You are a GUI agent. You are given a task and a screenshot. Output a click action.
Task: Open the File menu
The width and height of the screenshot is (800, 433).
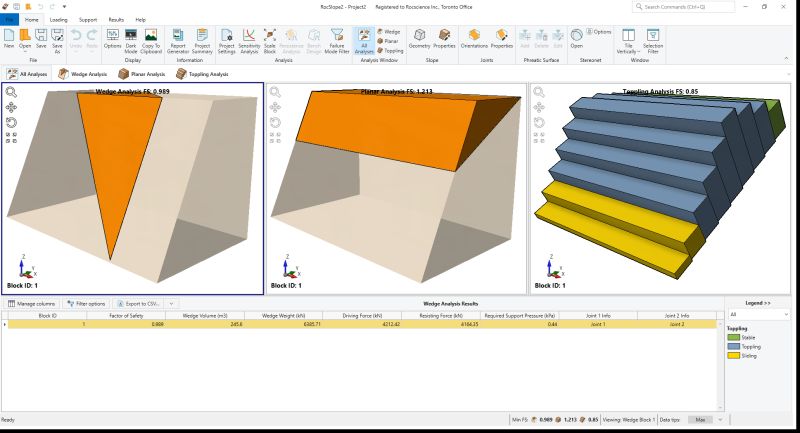pos(10,20)
